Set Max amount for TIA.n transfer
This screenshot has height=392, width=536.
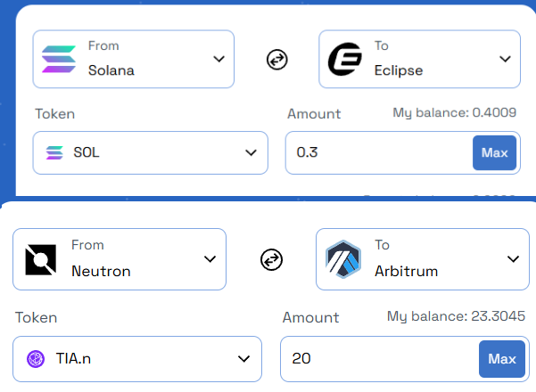click(x=502, y=359)
